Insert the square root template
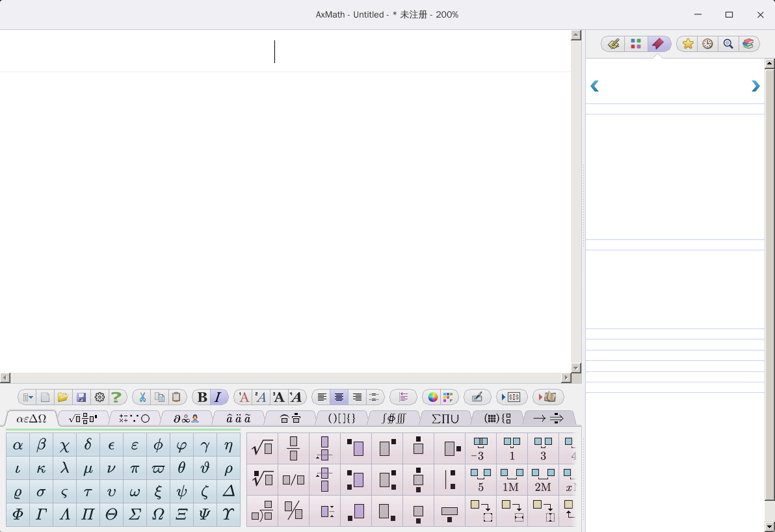The width and height of the screenshot is (775, 532). click(262, 448)
